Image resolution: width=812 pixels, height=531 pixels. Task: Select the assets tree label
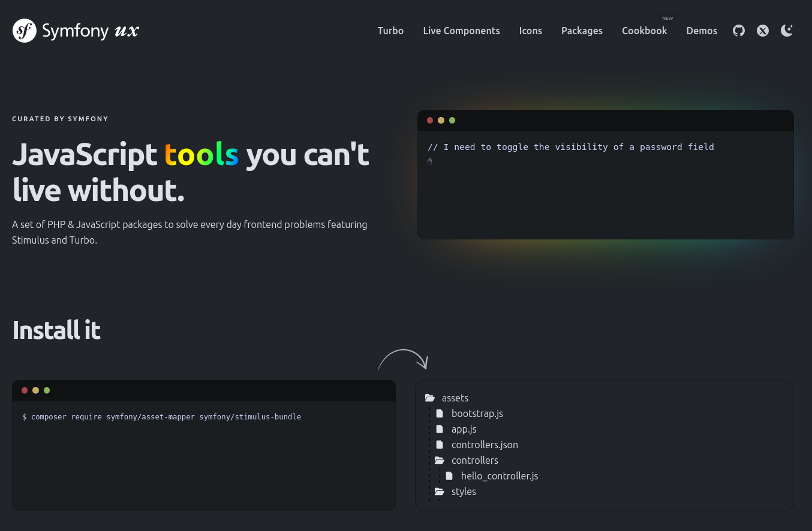click(455, 398)
